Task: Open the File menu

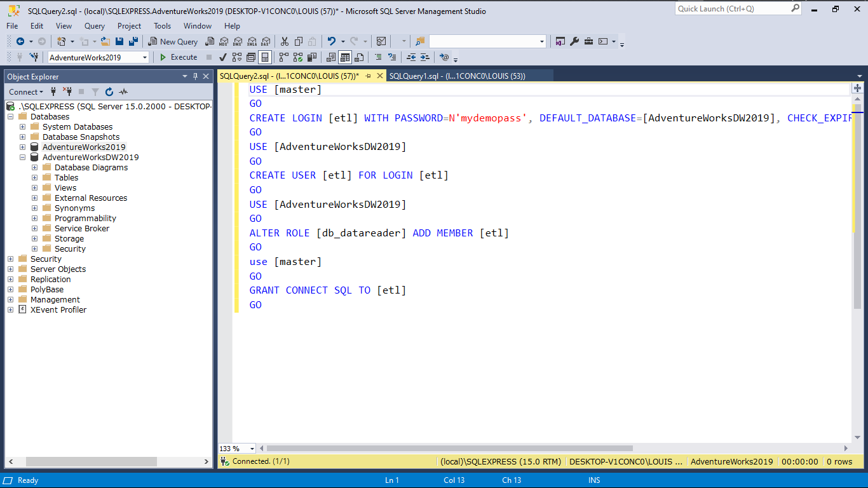Action: [12, 26]
